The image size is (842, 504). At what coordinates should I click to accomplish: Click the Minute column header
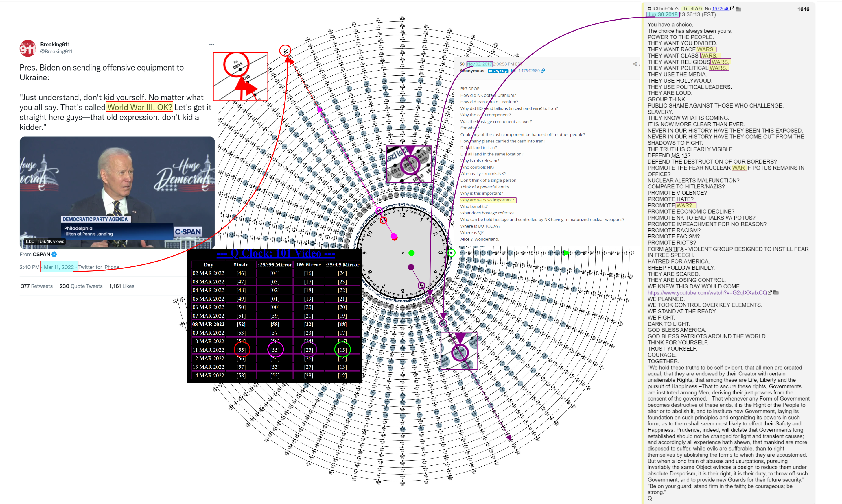241,264
